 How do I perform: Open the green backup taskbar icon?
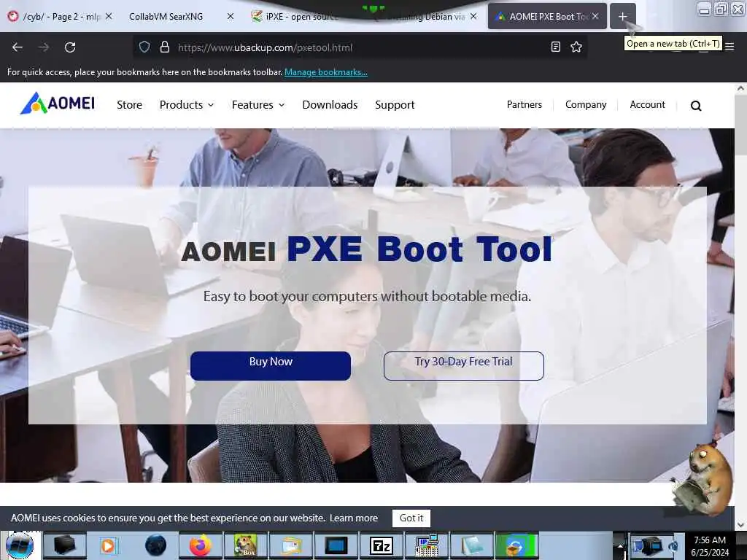click(x=517, y=545)
